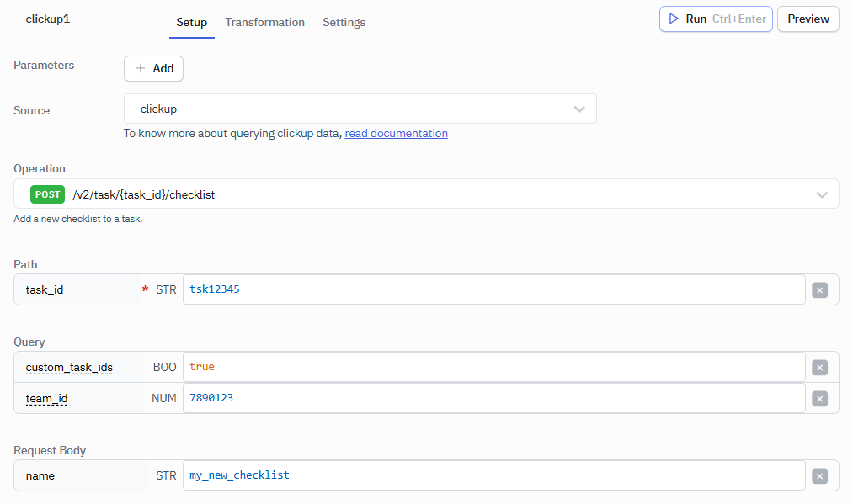Remove the team_id query parameter

pos(819,399)
